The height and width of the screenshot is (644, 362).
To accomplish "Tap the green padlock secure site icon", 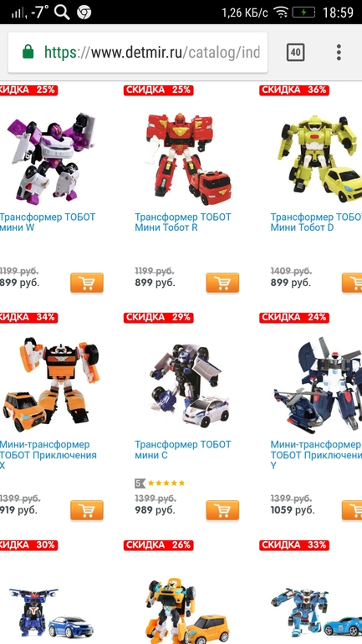I will coord(28,52).
